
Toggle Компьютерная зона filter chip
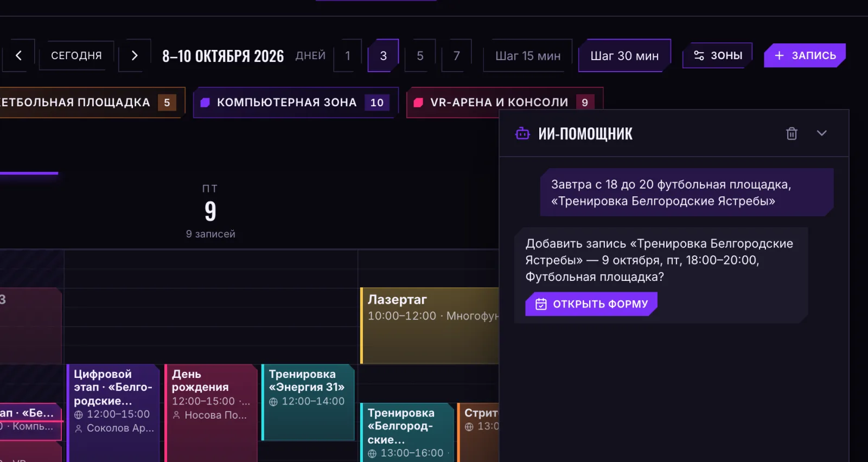tap(296, 102)
